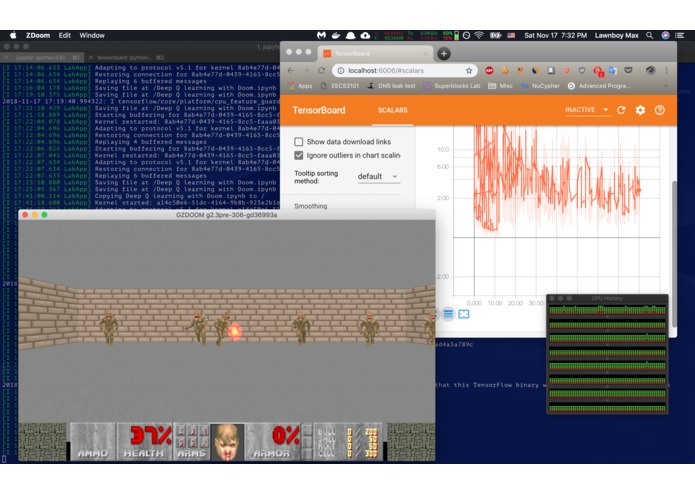This screenshot has height=494, width=695.
Task: Open the Wi-Fi status menu
Action: [479, 35]
